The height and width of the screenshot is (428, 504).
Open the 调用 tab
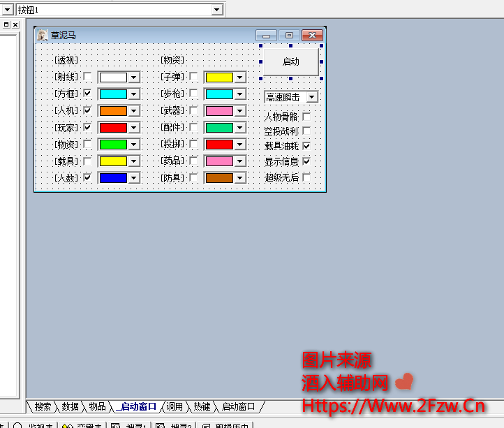coord(175,406)
